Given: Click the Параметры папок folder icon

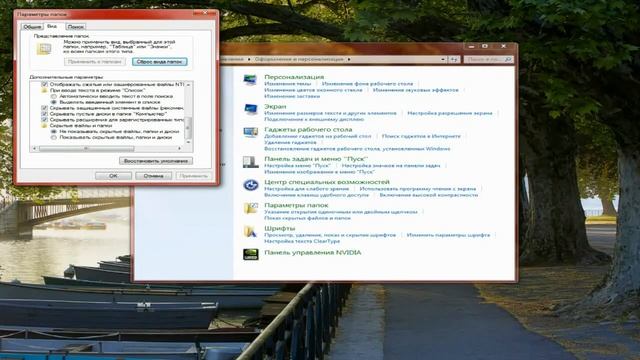Looking at the screenshot, I should pos(250,208).
